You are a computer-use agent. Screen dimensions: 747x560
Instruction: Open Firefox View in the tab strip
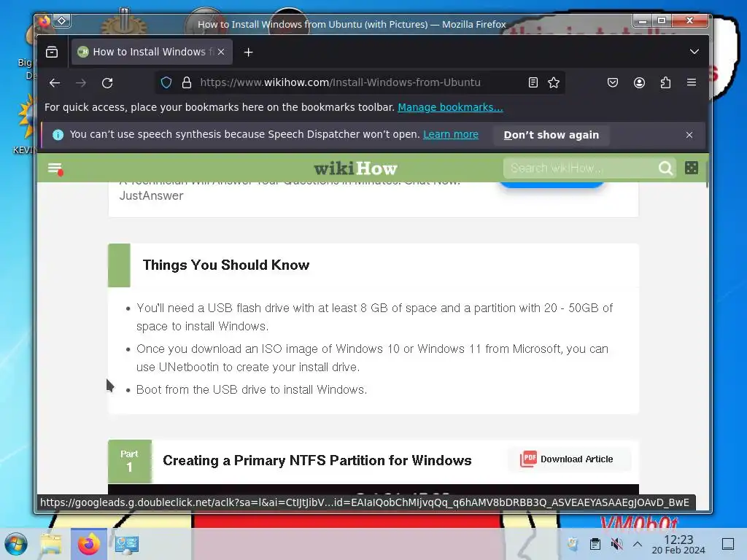[x=52, y=52]
